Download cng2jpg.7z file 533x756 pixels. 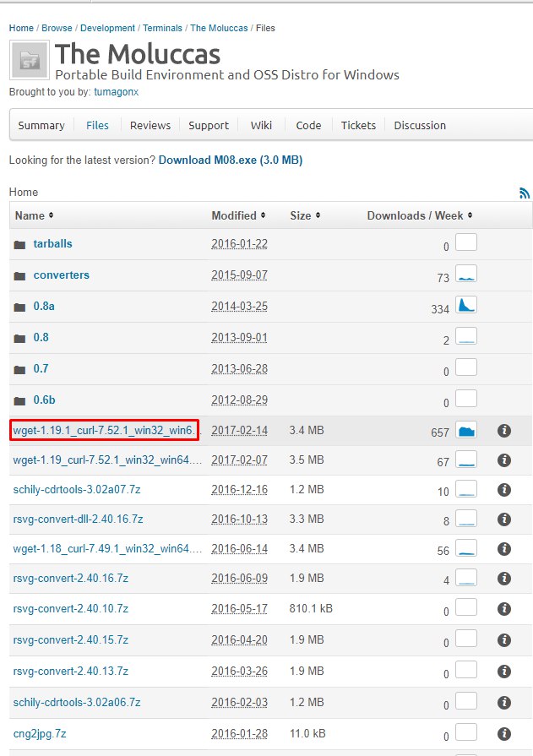40,734
